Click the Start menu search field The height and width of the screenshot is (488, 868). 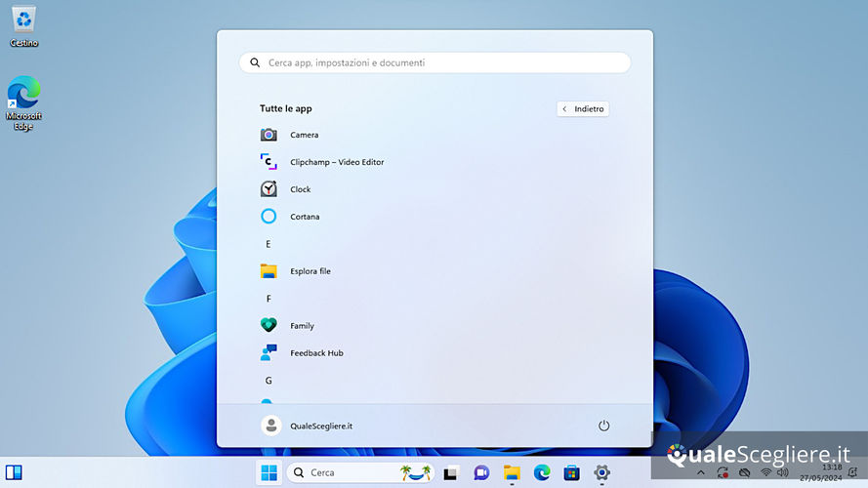coord(434,62)
